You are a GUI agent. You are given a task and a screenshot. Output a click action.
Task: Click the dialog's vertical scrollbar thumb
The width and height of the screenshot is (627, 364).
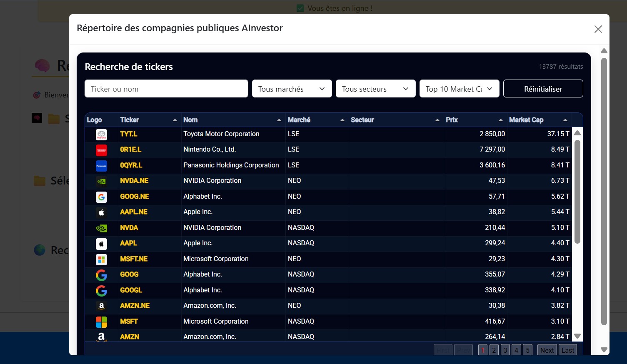(x=604, y=192)
